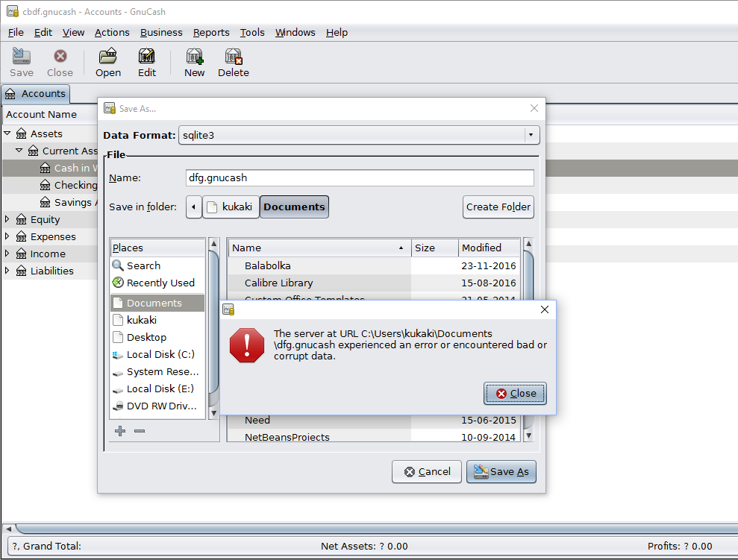Image resolution: width=738 pixels, height=560 pixels.
Task: Click the Create Folder button
Action: tap(498, 207)
